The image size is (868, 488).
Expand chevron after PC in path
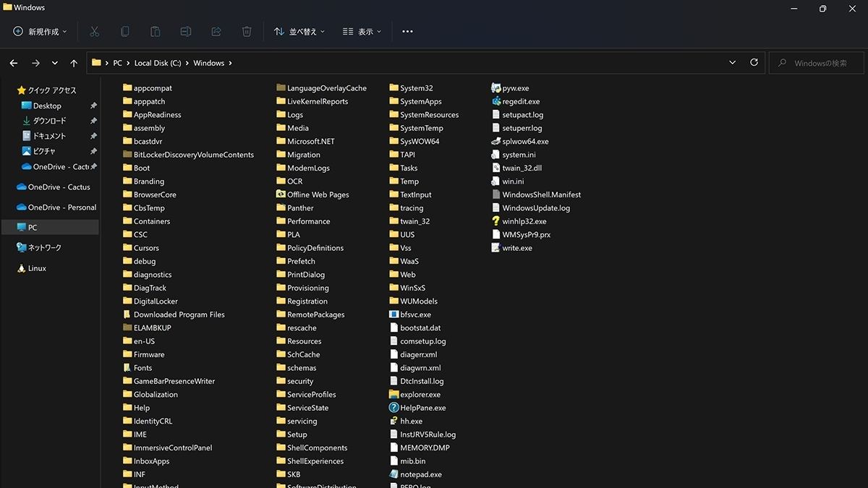tap(128, 63)
